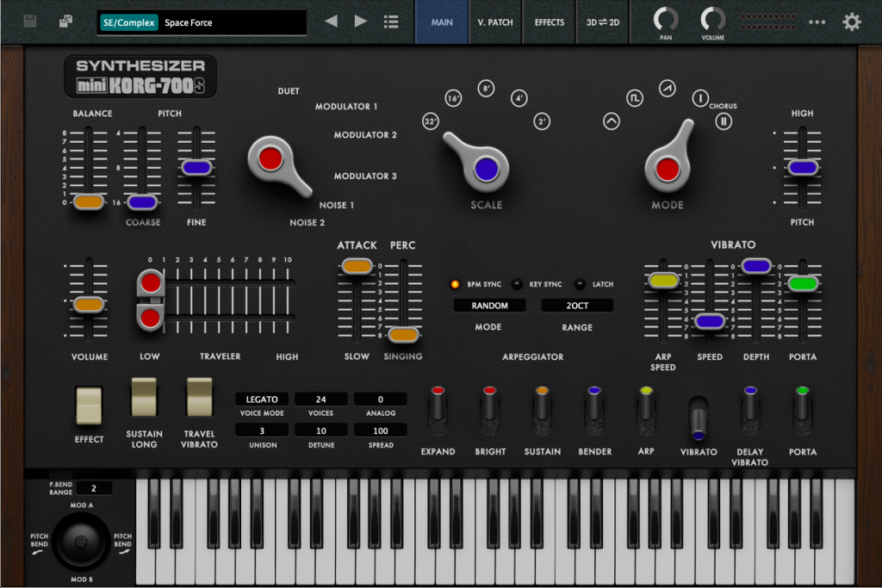Click the 3D⇌2D view switch button
The image size is (882, 588).
click(x=603, y=22)
